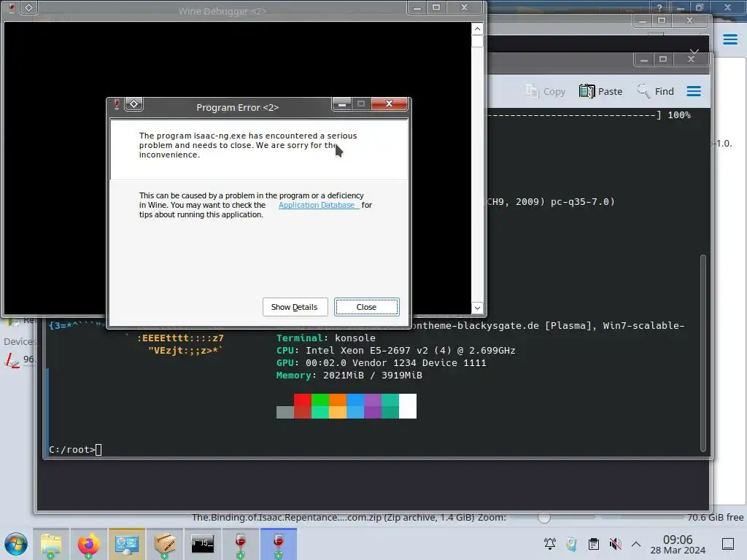Open the system settings taskbar icon
Viewport: 747px width, 560px height.
click(127, 544)
